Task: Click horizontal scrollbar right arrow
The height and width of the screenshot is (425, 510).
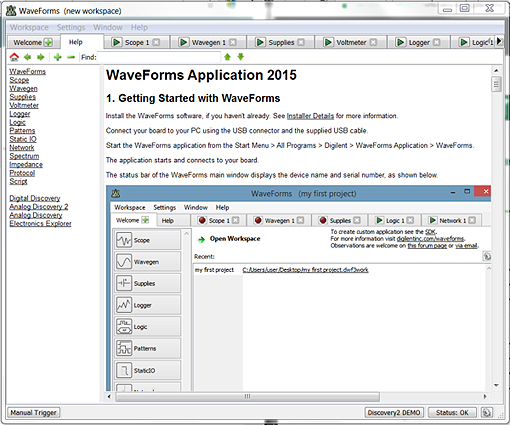Action: click(x=485, y=397)
